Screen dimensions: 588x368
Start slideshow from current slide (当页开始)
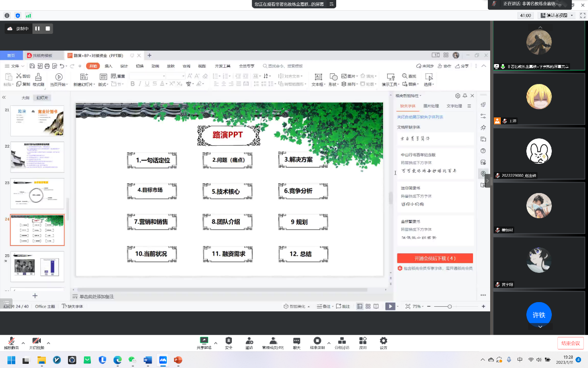click(59, 77)
